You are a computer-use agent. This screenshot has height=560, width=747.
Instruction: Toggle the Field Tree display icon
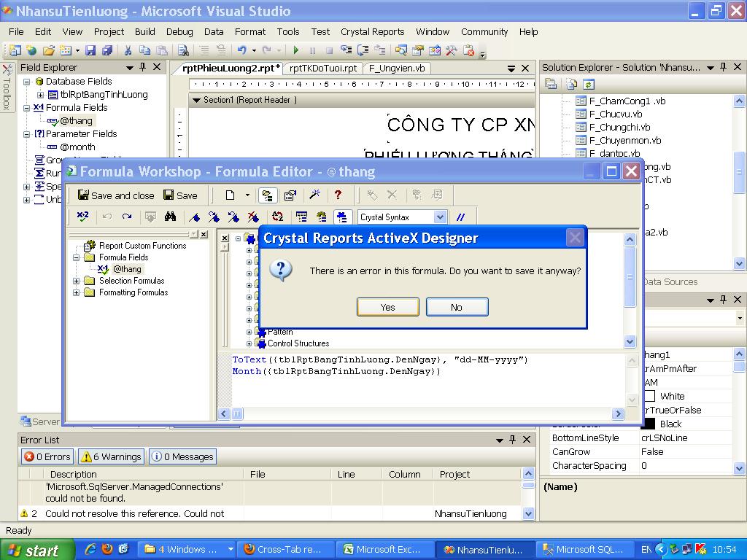pos(301,217)
